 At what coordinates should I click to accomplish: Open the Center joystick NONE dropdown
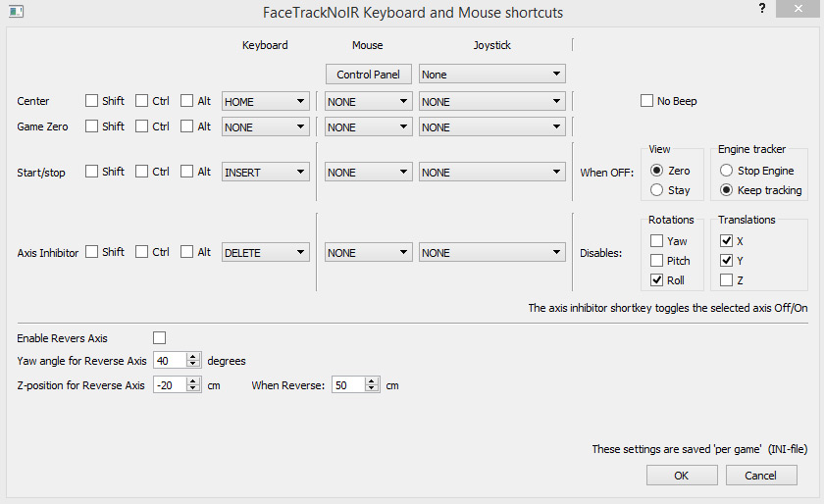click(491, 101)
